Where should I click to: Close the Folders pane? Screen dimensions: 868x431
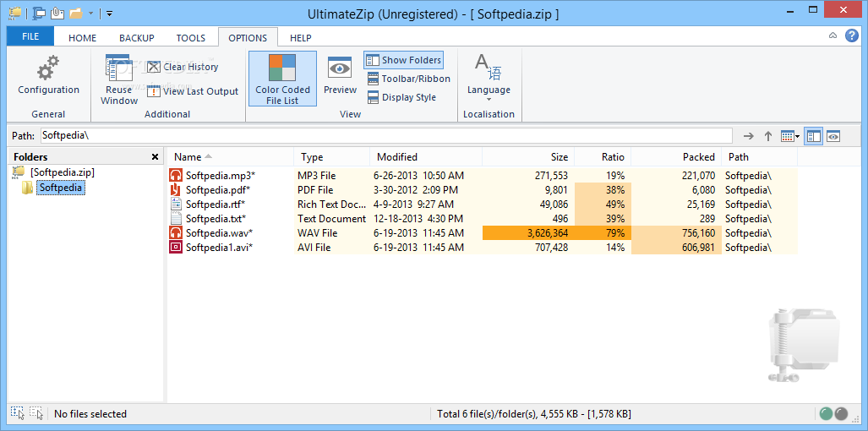(155, 157)
